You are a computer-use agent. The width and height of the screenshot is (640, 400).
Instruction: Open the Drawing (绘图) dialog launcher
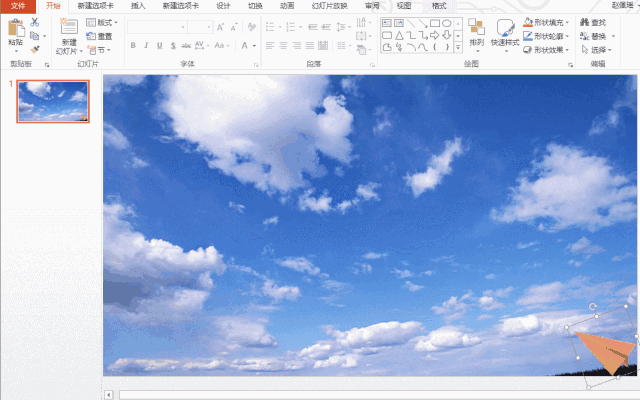click(570, 65)
